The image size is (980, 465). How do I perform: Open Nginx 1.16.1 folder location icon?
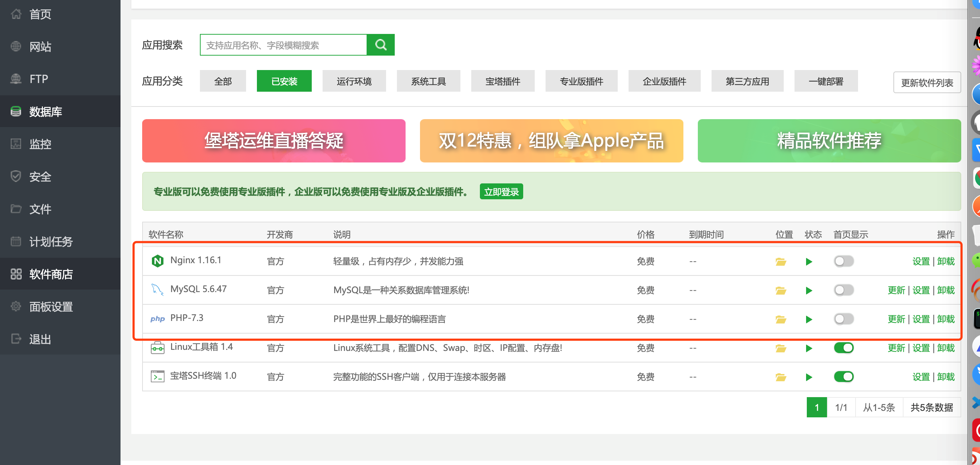click(781, 261)
